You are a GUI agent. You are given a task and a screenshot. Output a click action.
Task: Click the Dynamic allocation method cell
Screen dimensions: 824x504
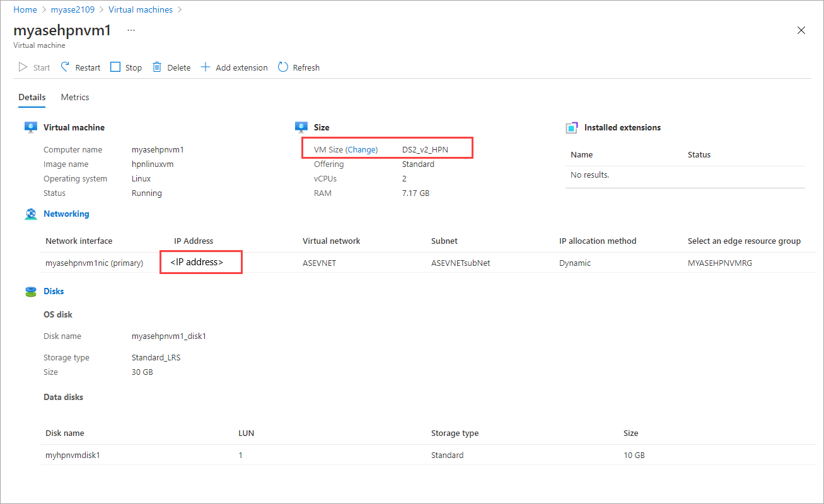(x=575, y=263)
